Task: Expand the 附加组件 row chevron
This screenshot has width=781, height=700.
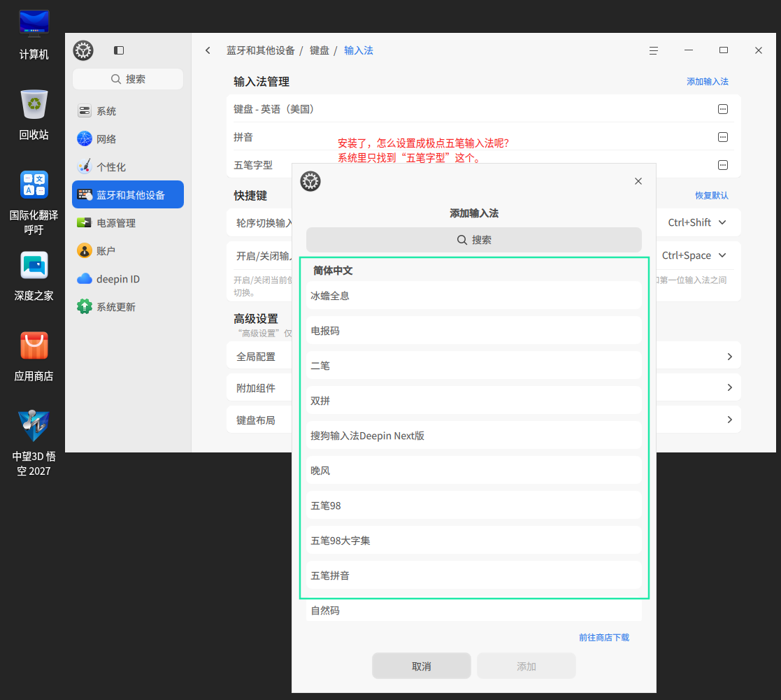Action: pyautogui.click(x=730, y=387)
